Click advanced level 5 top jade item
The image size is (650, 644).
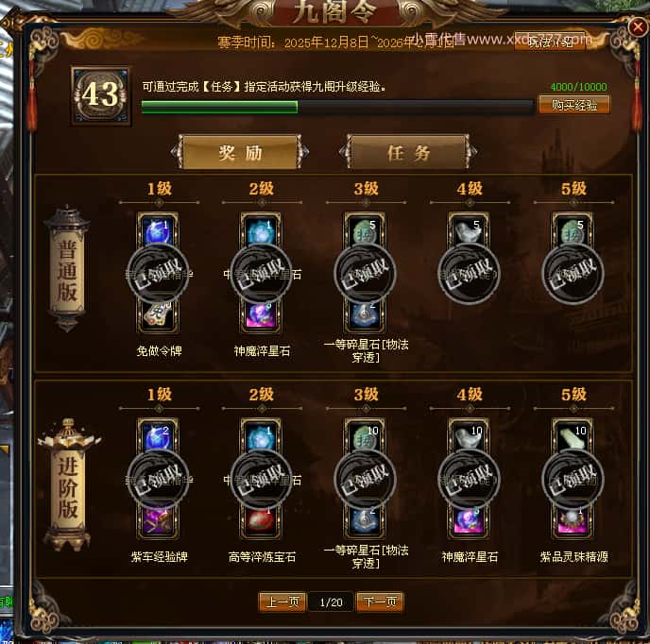[573, 437]
